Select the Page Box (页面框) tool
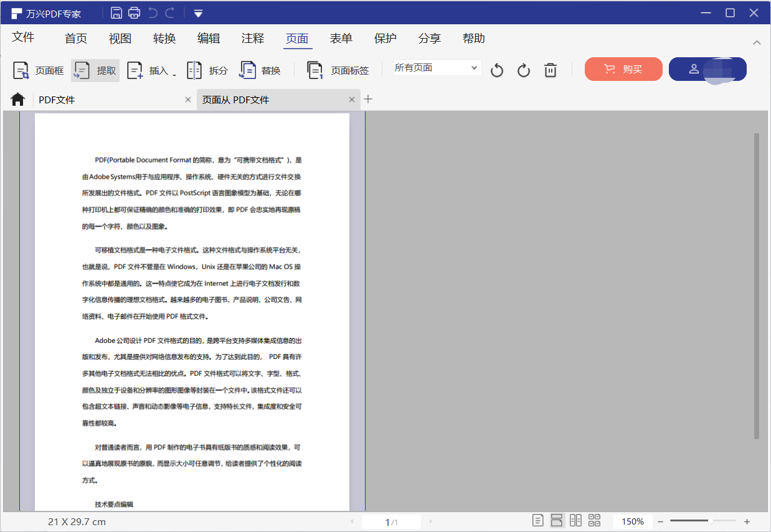This screenshot has width=771, height=532. click(39, 70)
